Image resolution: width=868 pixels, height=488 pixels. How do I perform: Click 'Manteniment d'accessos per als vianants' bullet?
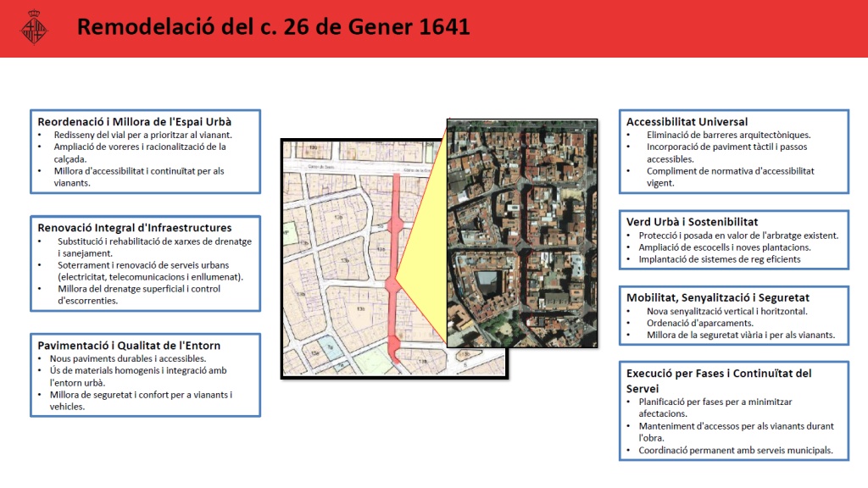pyautogui.click(x=737, y=431)
